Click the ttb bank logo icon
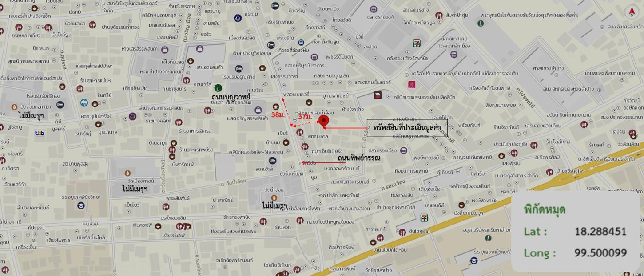Screen dimensions: 644x276 tap(40, 133)
